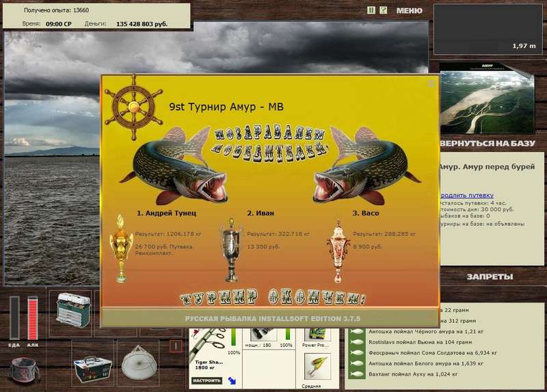This screenshot has width=547, height=392.
Task: Click the time value 09:00 СР
Action: point(59,24)
